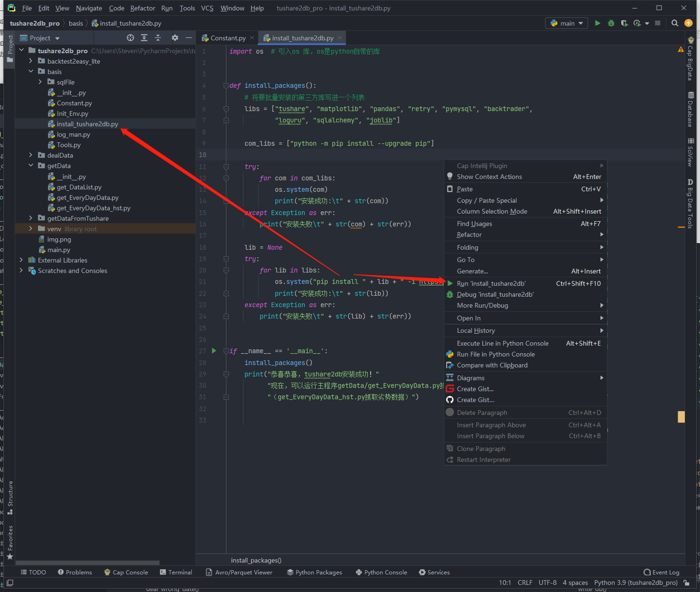Click Select Opened File crosshair icon
The width and height of the screenshot is (700, 592).
click(131, 38)
